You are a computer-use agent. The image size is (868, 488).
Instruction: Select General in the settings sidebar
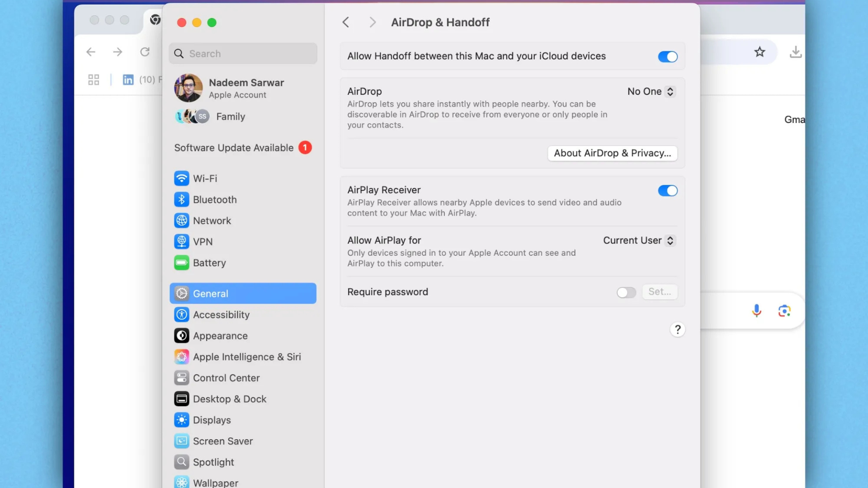pyautogui.click(x=210, y=293)
